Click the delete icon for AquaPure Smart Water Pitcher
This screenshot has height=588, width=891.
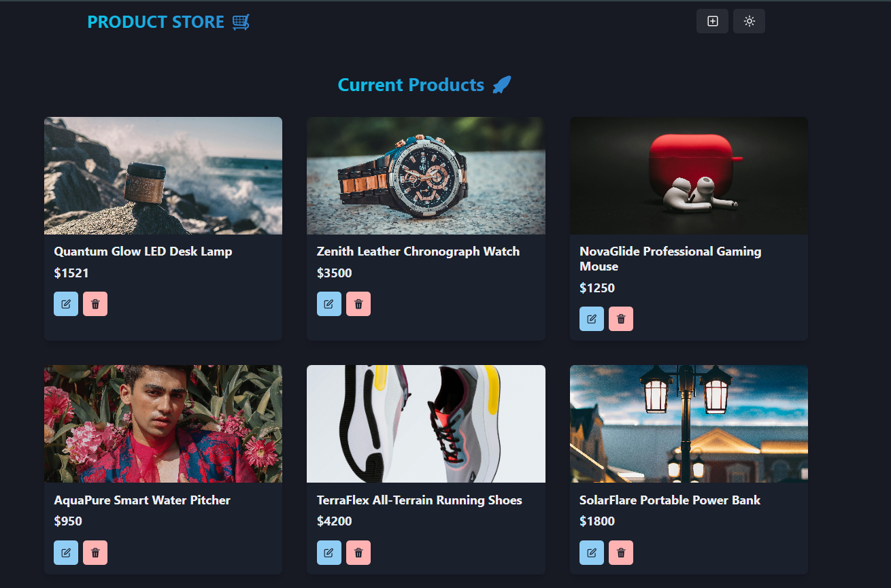click(95, 553)
